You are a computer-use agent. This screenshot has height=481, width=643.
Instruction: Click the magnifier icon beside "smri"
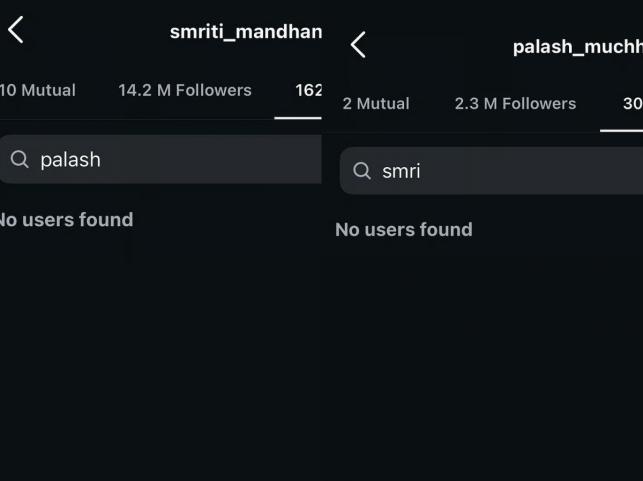(362, 171)
